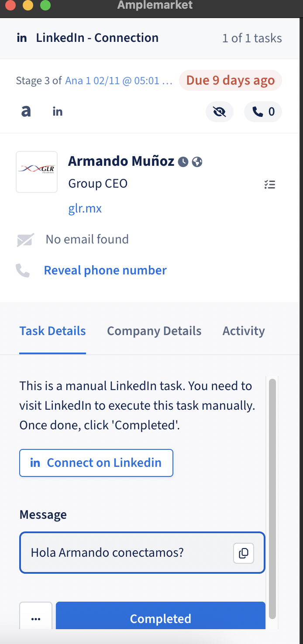Open the glr.mx website link
This screenshot has height=644, width=303.
(x=85, y=209)
